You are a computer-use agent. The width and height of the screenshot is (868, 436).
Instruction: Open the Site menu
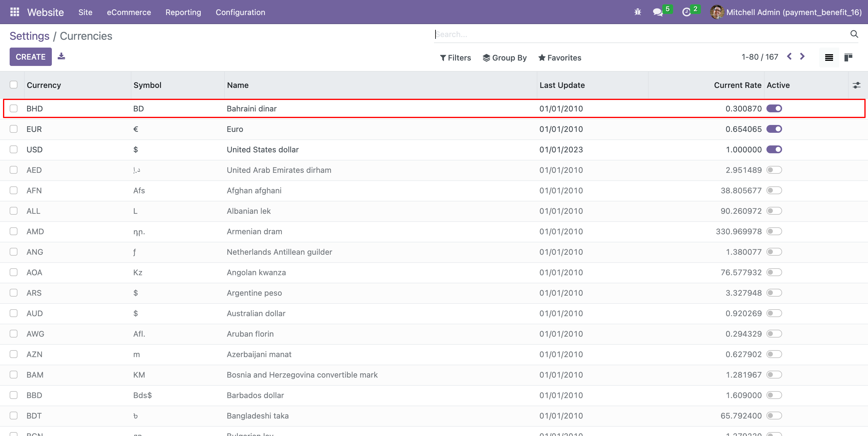pyautogui.click(x=85, y=12)
